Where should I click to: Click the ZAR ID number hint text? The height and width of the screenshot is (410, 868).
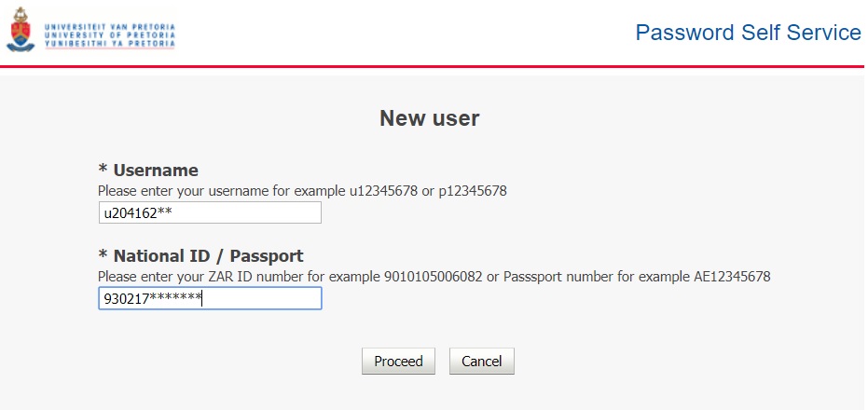click(434, 277)
